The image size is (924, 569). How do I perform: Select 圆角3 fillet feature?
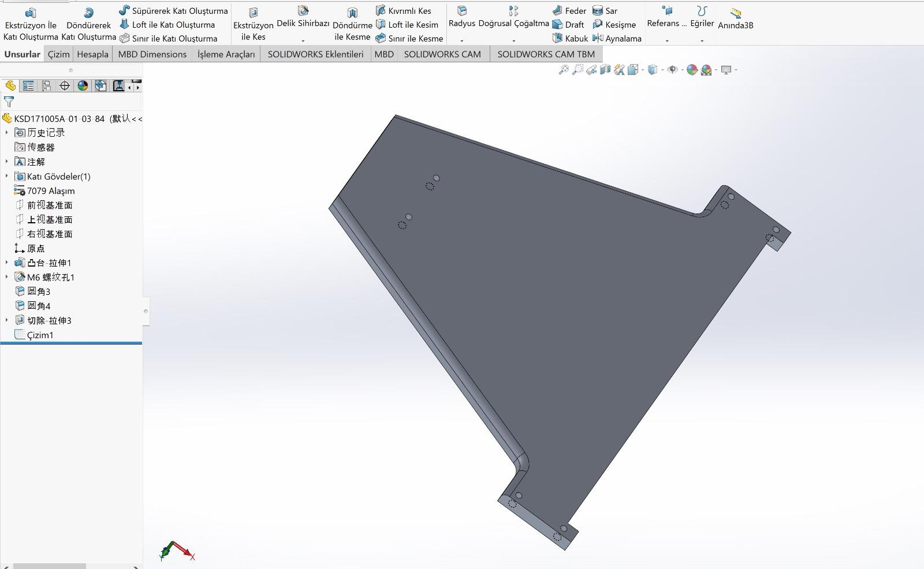[x=32, y=291]
